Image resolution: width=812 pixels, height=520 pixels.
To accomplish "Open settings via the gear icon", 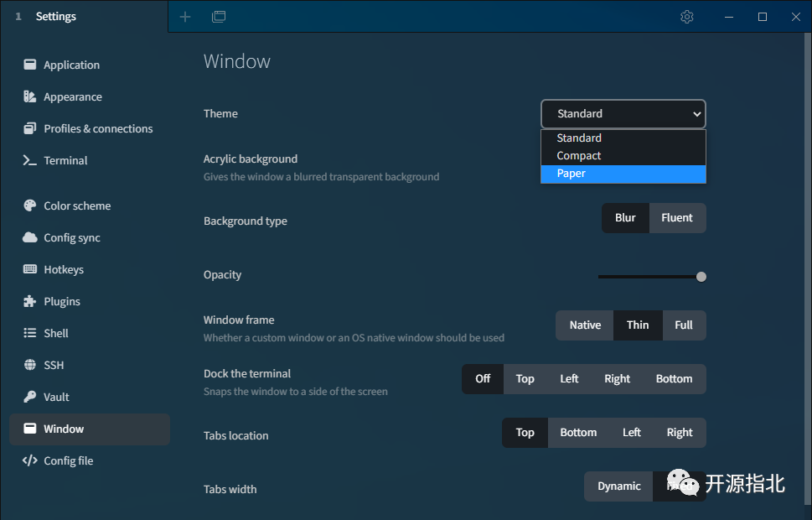I will [687, 17].
